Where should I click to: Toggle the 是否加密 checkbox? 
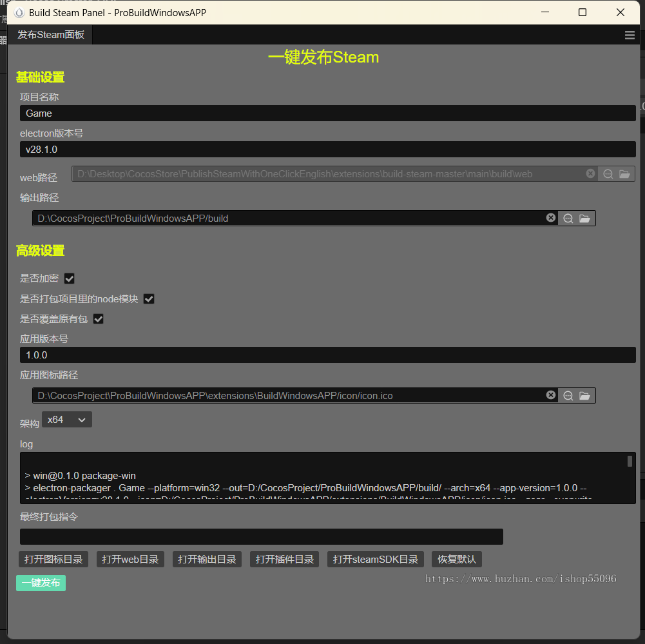point(70,278)
